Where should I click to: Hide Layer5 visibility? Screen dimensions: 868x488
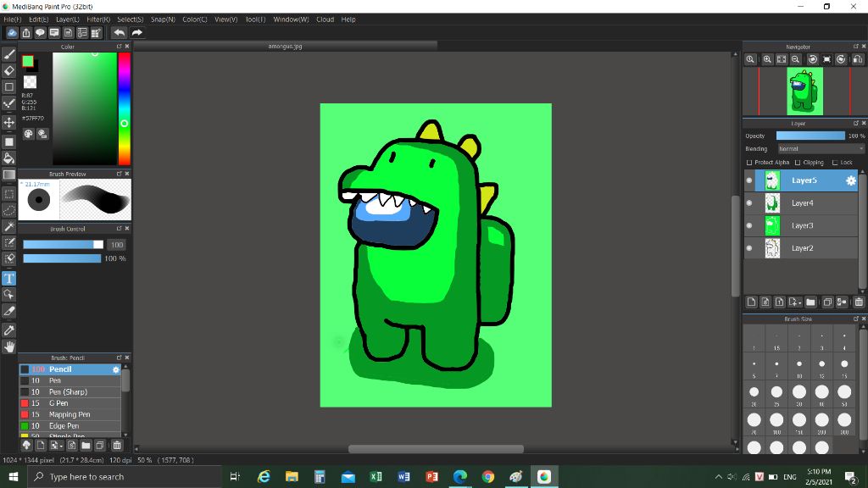pyautogui.click(x=749, y=180)
